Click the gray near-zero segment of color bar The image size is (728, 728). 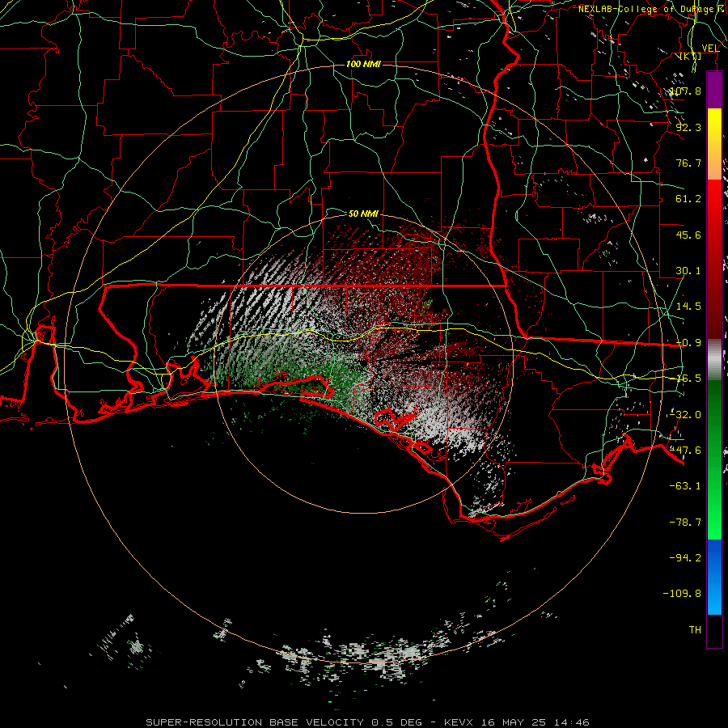point(714,360)
